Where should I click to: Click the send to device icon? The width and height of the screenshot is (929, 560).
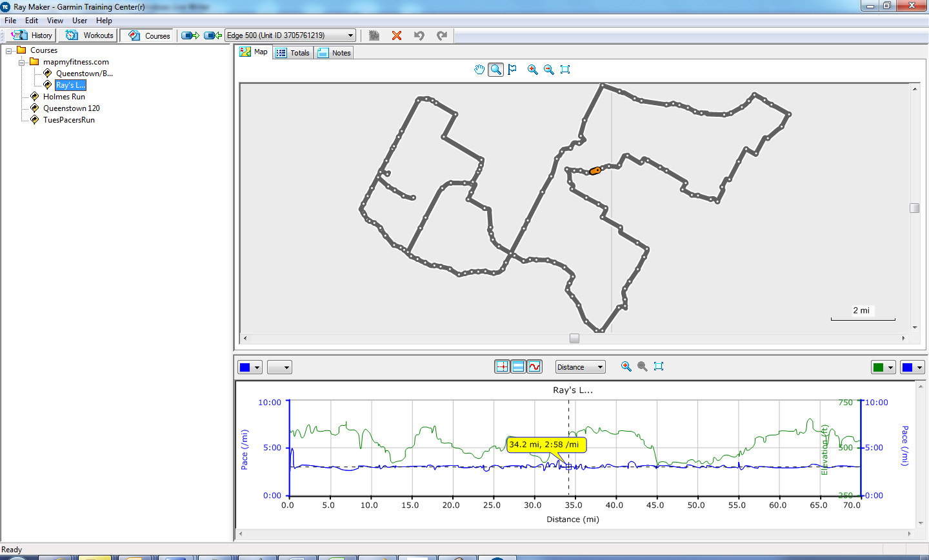pos(190,35)
